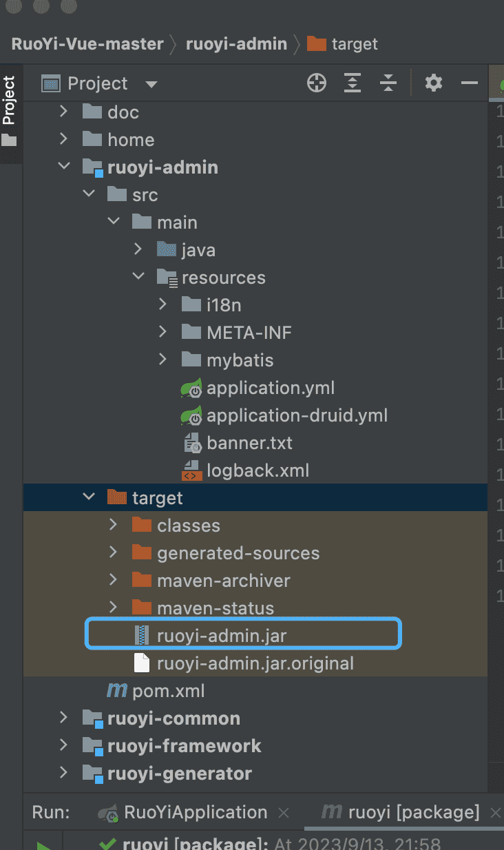Switch to RuoYiApplication run tab
Image resolution: width=504 pixels, height=850 pixels.
[195, 812]
